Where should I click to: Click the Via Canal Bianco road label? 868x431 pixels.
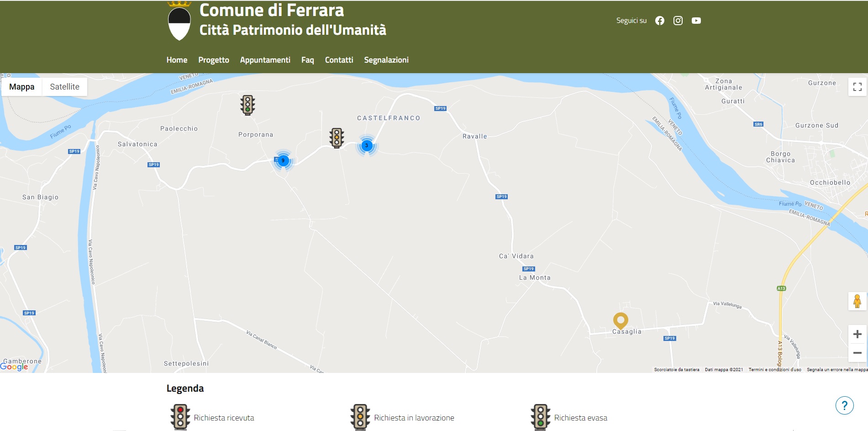(x=262, y=340)
